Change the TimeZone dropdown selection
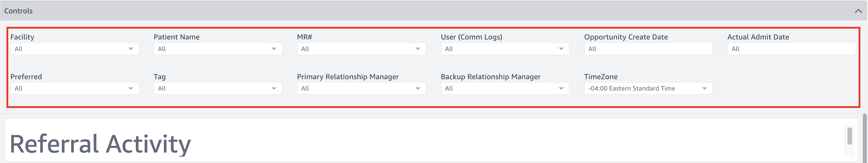The width and height of the screenshot is (868, 163). 648,88
